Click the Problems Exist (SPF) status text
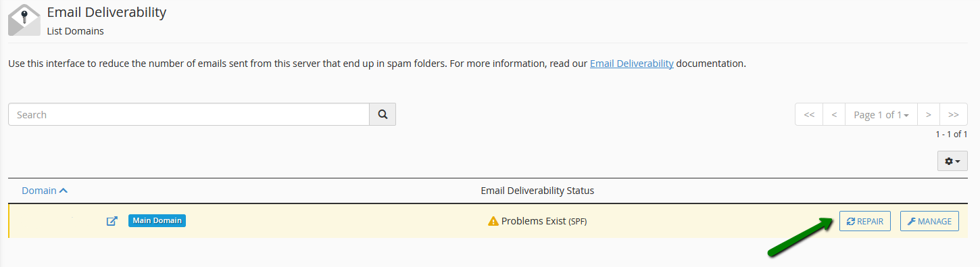 (x=544, y=221)
